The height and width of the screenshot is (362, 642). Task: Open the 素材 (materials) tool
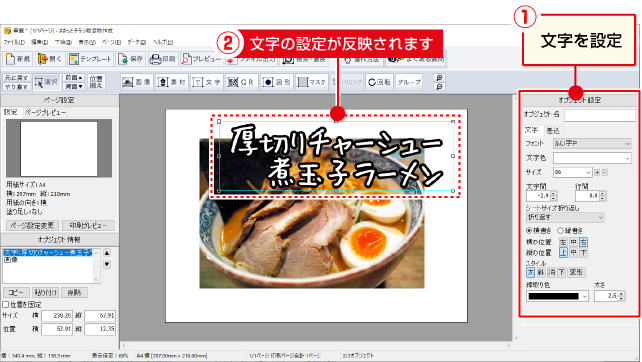(172, 82)
